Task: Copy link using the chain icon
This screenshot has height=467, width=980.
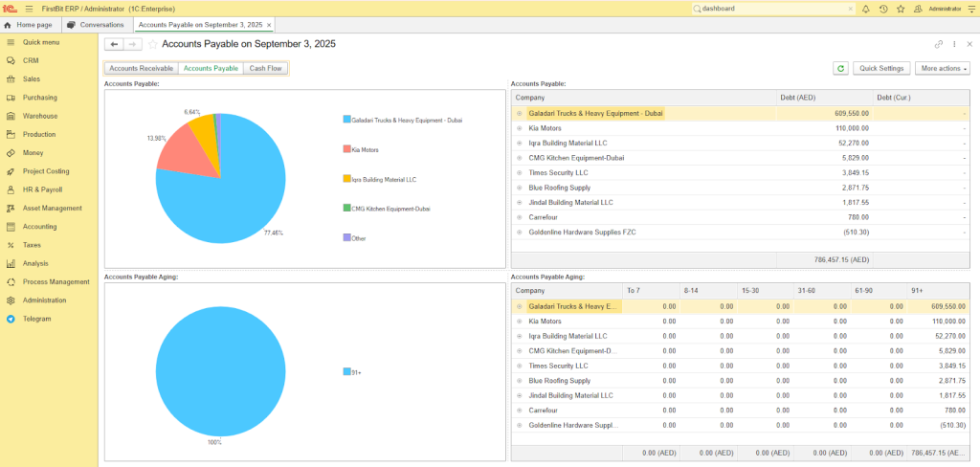Action: pyautogui.click(x=939, y=45)
